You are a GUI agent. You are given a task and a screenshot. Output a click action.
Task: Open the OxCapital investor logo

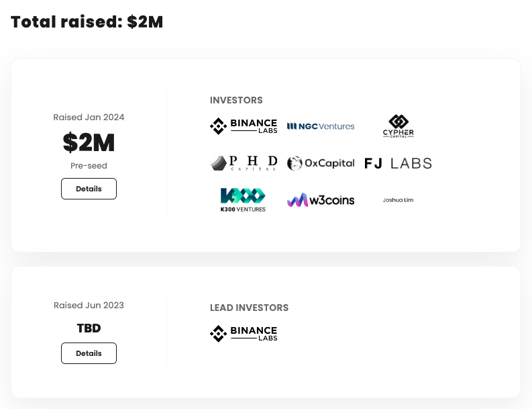coord(321,163)
